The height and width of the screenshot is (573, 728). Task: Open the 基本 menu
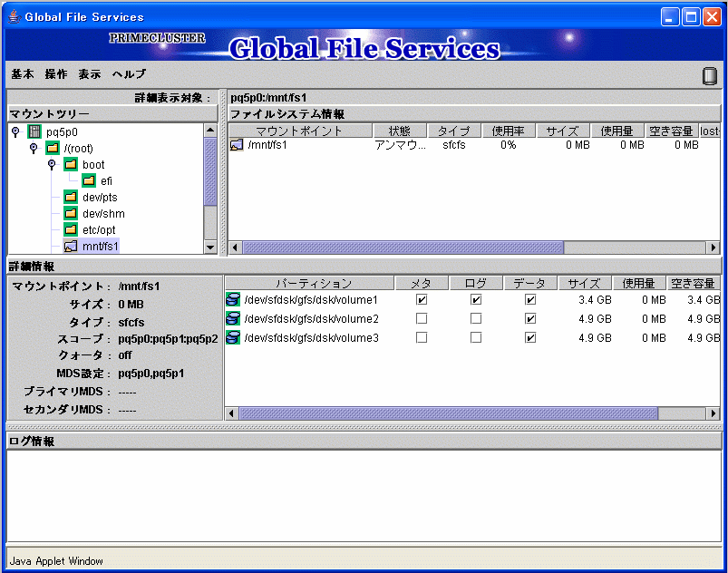click(23, 73)
